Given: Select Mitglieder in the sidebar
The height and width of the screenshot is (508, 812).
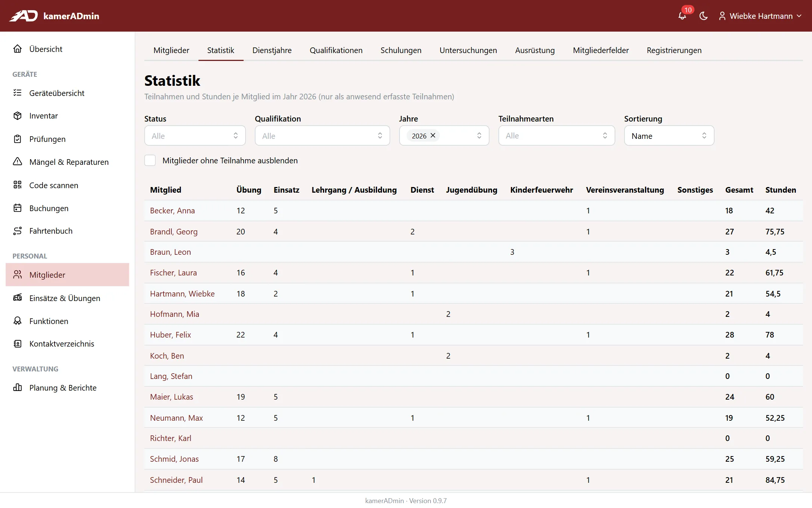Looking at the screenshot, I should 67,275.
